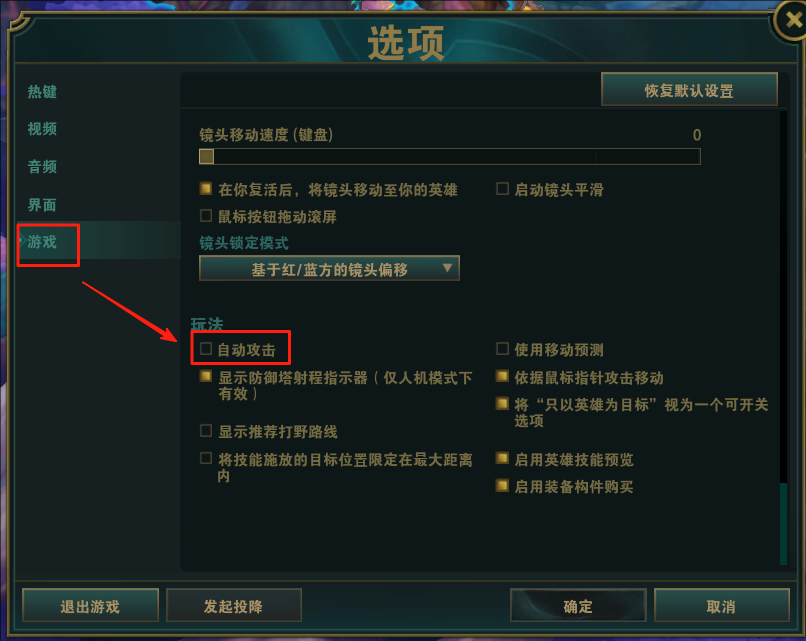Viewport: 806px width, 641px height.
Task: Toggle 启动镜头平滑 checkbox
Action: pyautogui.click(x=502, y=189)
